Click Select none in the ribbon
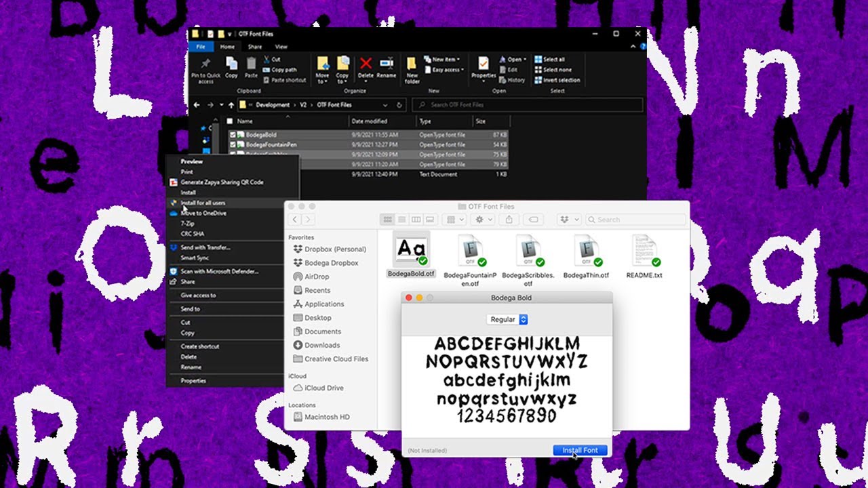This screenshot has height=488, width=868. click(553, 70)
